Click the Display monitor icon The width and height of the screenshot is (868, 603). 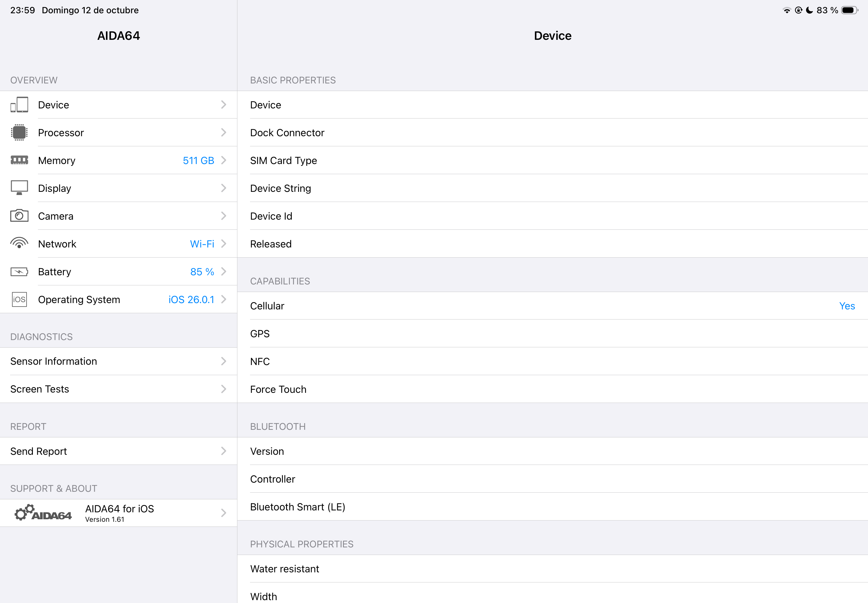19,188
